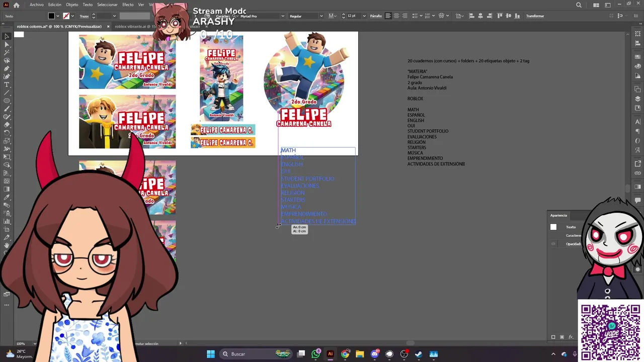This screenshot has width=644, height=362.
Task: Open the Arrange Documents icon
Action: (x=596, y=5)
